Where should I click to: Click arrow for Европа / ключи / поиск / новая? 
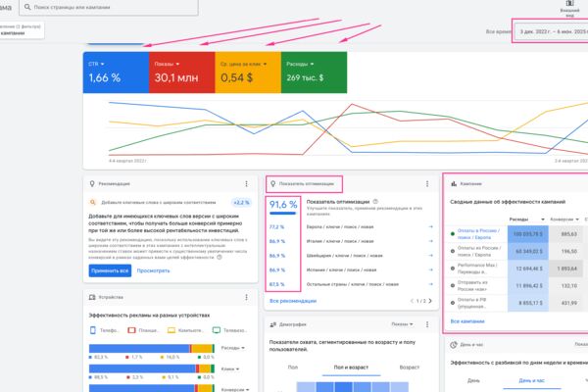[x=430, y=226]
